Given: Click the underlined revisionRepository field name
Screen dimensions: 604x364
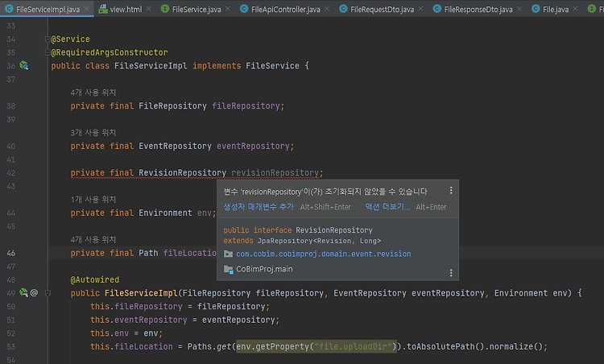Looking at the screenshot, I should click(x=275, y=173).
